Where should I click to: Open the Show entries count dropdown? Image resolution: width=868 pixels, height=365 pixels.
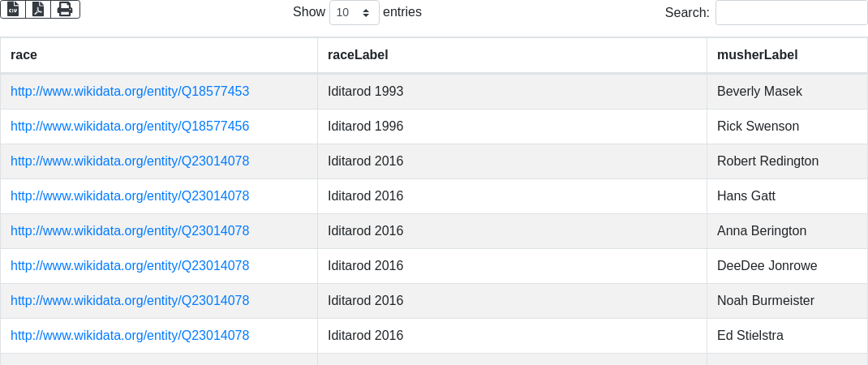point(355,12)
